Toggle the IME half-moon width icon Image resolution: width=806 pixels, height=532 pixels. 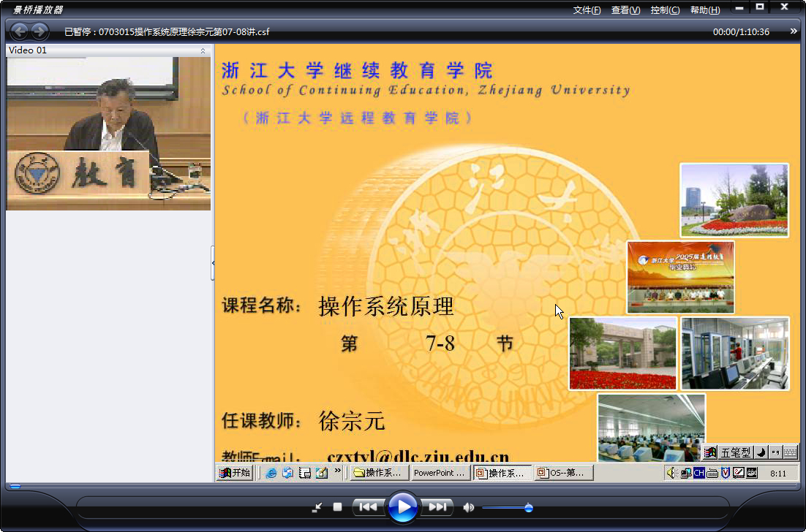point(761,452)
